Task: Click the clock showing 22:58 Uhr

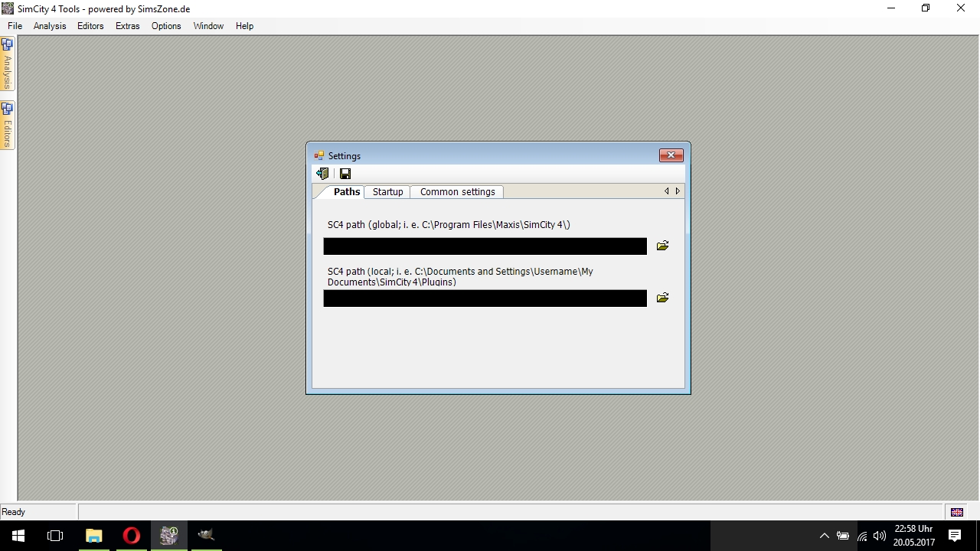Action: click(x=913, y=529)
